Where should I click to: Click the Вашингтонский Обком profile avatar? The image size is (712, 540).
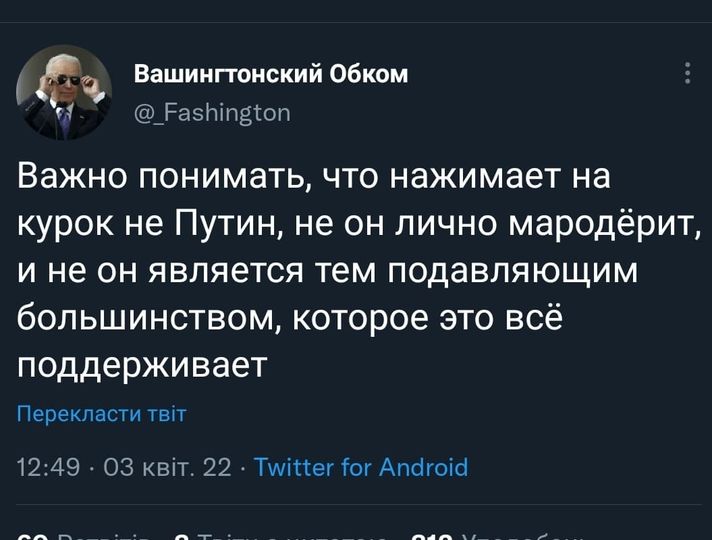pos(64,93)
